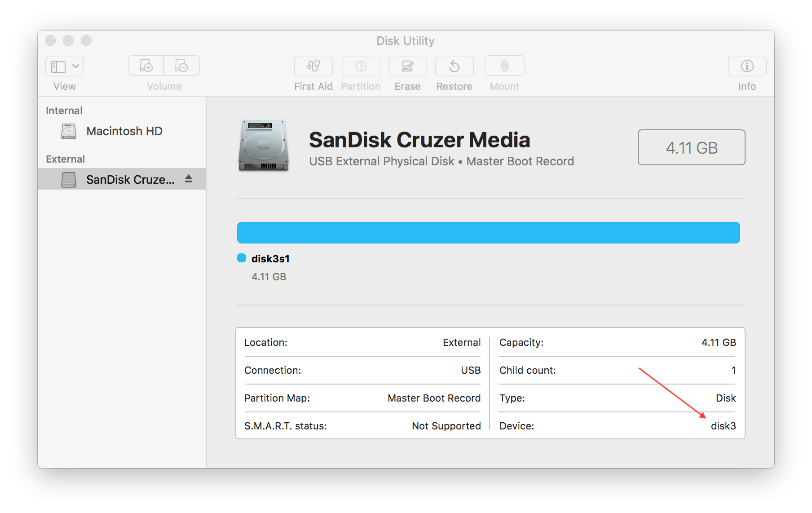Click the Disk Utility window title
812x513 pixels.
406,41
